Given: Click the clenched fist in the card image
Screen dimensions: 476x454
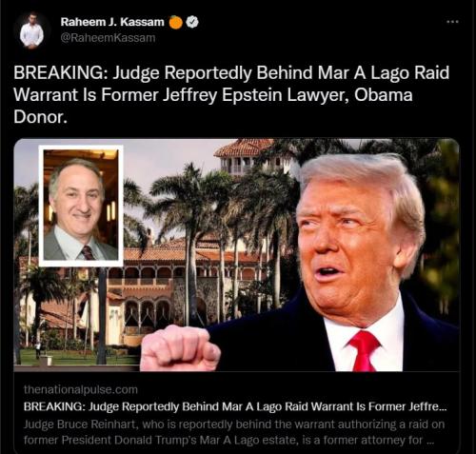Looking at the screenshot, I should (x=180, y=348).
